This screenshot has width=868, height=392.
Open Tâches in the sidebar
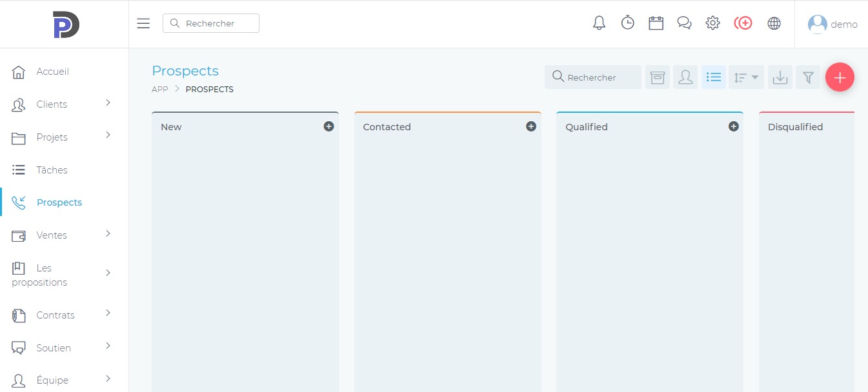click(x=65, y=170)
